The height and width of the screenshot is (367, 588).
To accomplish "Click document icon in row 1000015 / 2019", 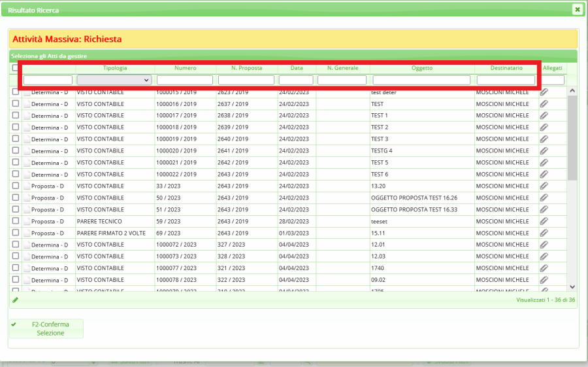I will click(x=27, y=93).
